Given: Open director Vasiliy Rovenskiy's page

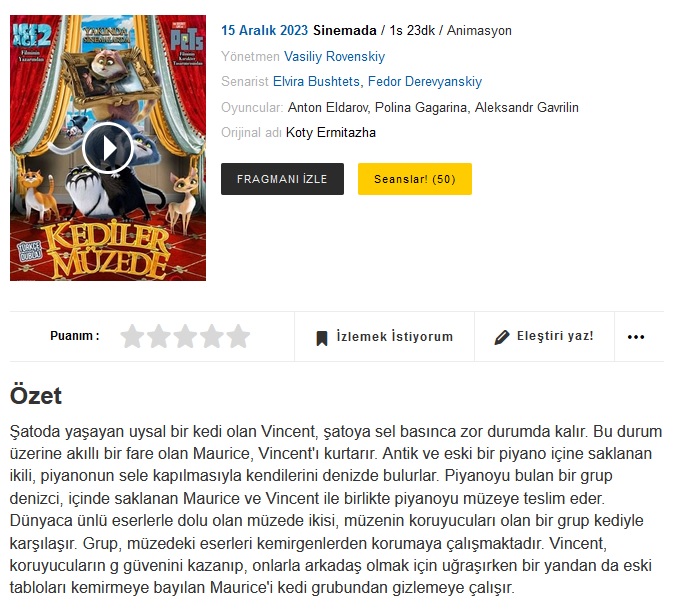Looking at the screenshot, I should point(334,56).
